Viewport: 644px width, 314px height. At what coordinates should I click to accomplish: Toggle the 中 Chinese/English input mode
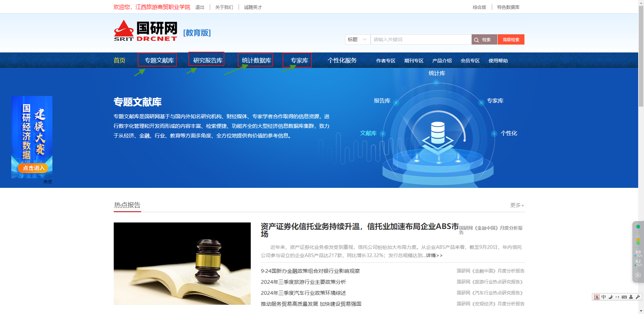click(x=604, y=297)
